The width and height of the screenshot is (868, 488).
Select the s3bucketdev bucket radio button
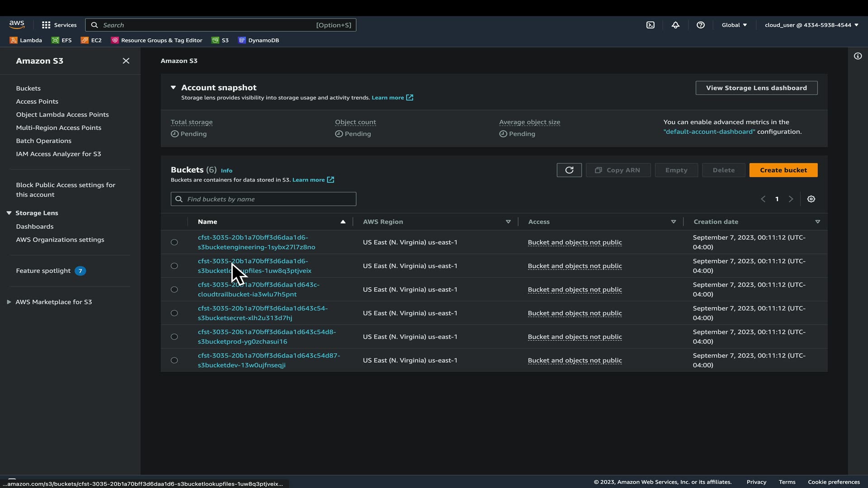(x=174, y=361)
